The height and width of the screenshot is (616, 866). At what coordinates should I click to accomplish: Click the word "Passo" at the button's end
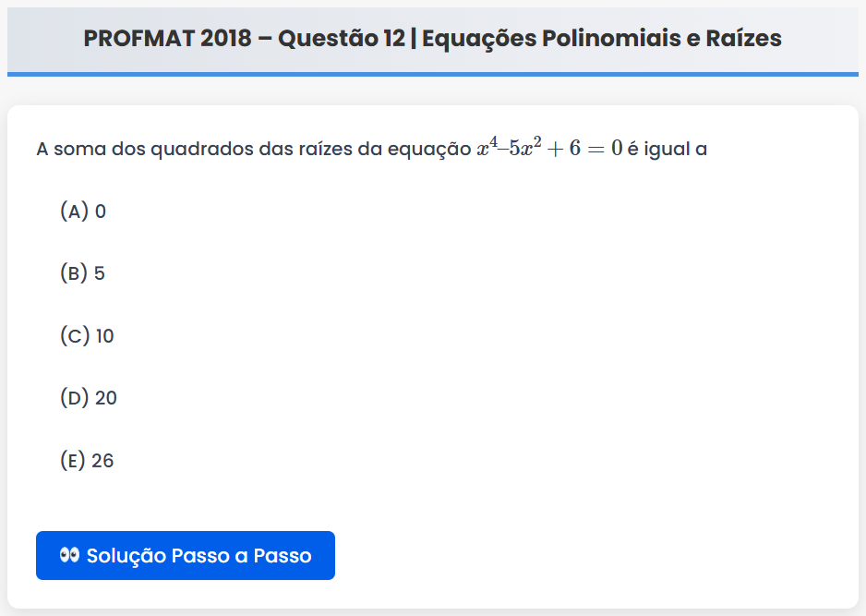283,556
